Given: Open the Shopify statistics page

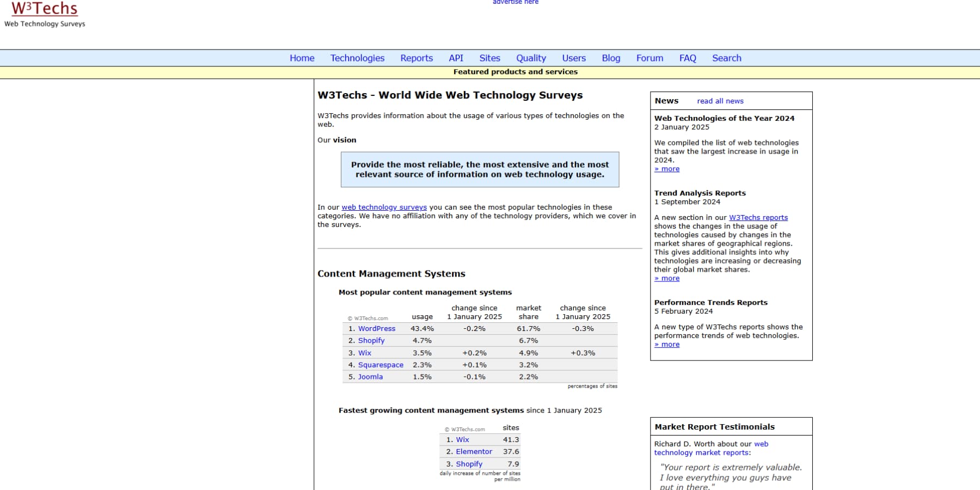Looking at the screenshot, I should tap(371, 340).
